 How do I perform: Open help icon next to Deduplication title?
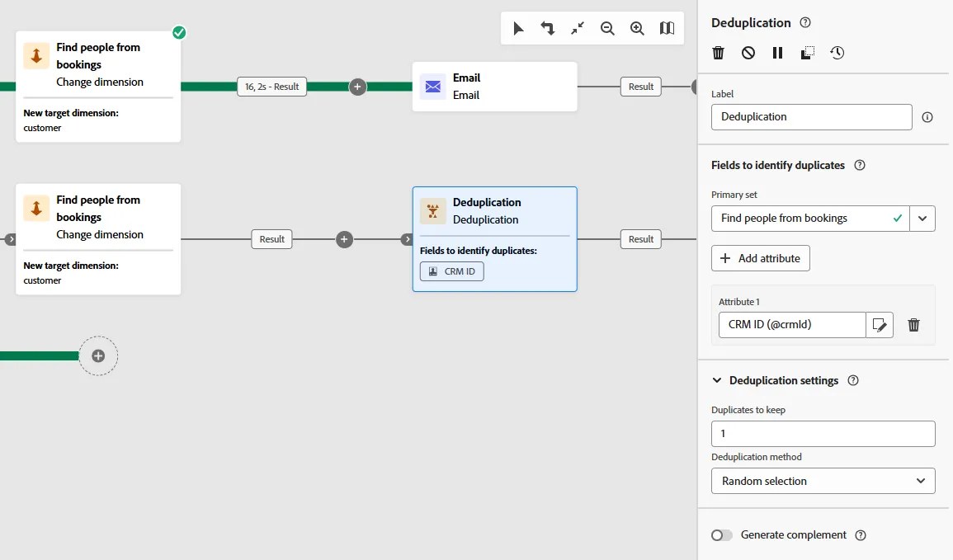point(805,22)
